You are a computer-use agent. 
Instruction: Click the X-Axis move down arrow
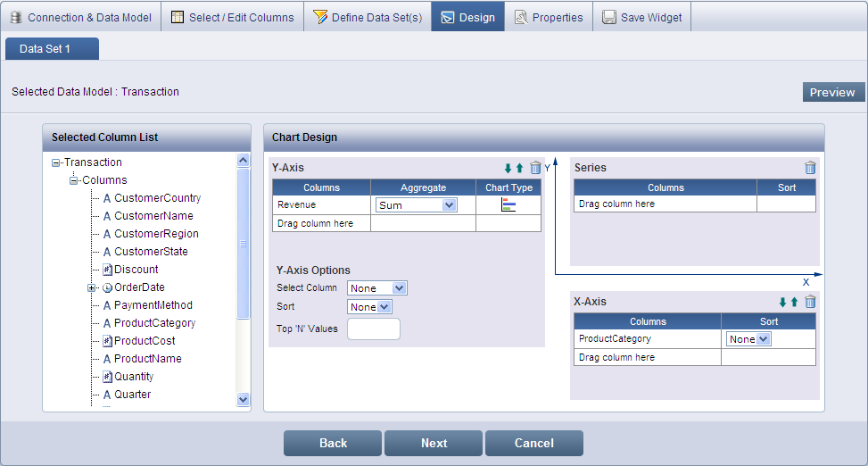coord(782,303)
